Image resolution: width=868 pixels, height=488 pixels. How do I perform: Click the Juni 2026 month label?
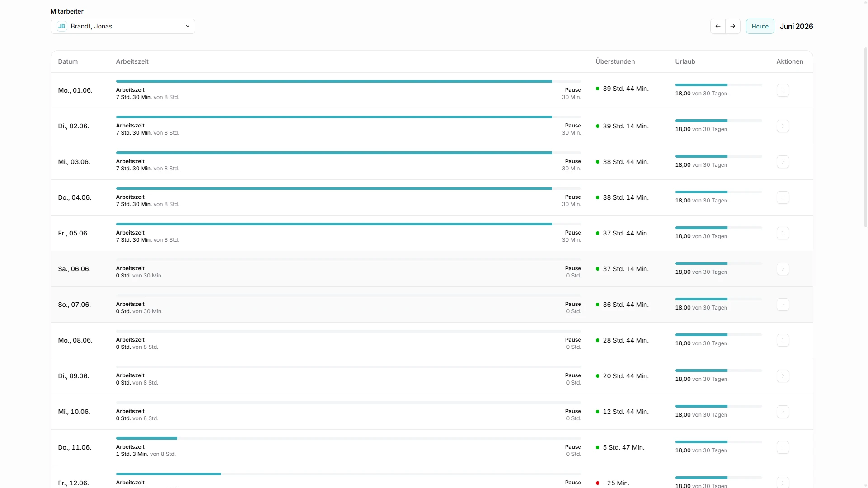click(x=796, y=26)
